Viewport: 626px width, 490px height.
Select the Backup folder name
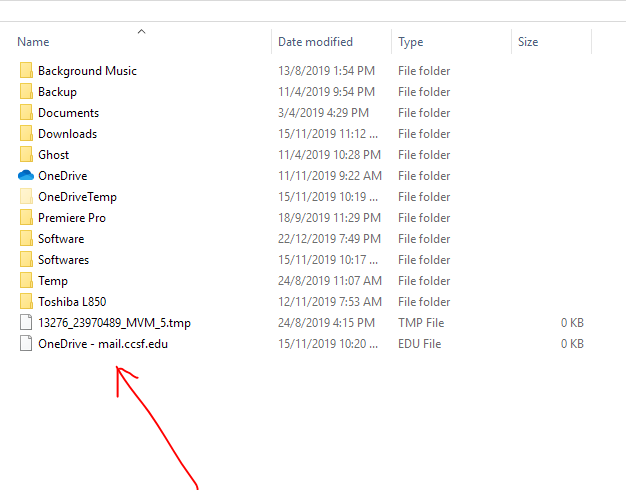click(57, 92)
